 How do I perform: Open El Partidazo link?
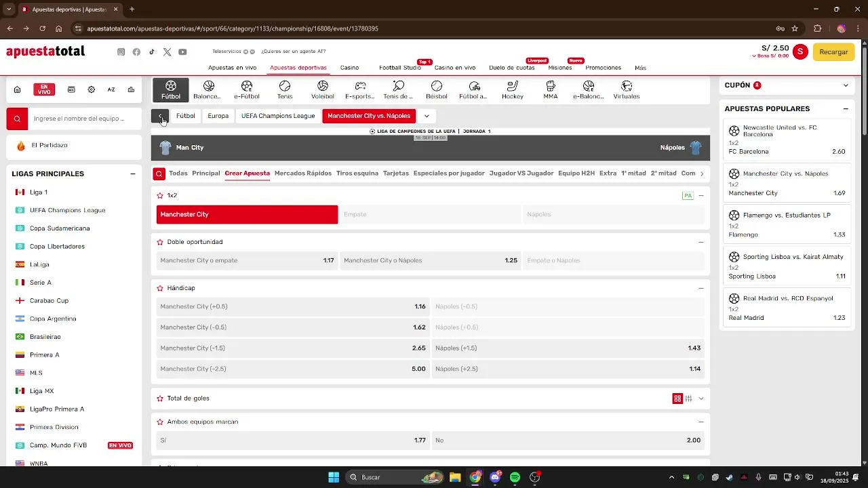point(74,146)
